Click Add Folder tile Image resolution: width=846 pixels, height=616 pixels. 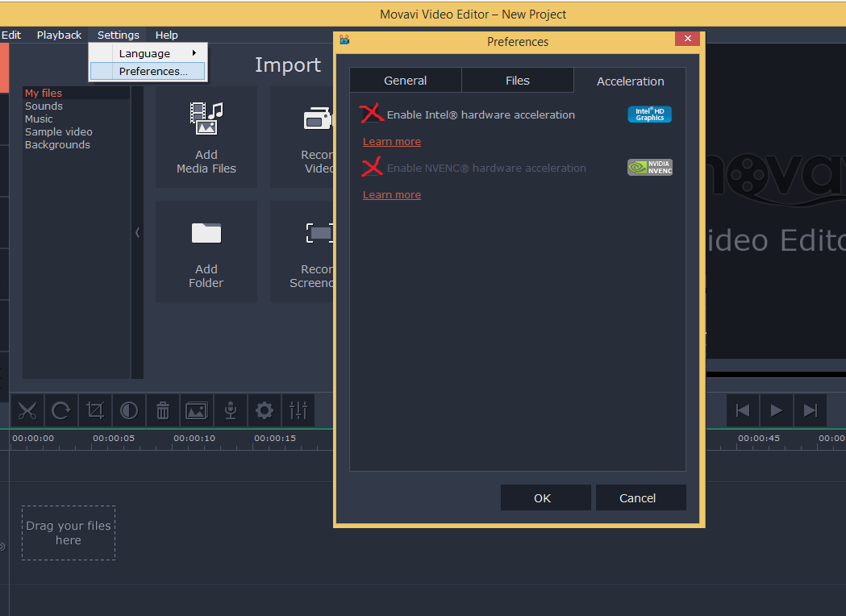[206, 252]
